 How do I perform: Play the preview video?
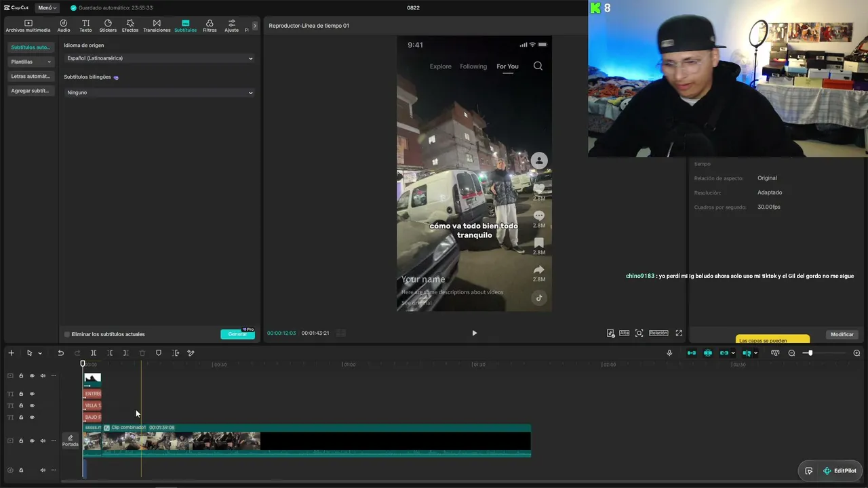tap(474, 333)
